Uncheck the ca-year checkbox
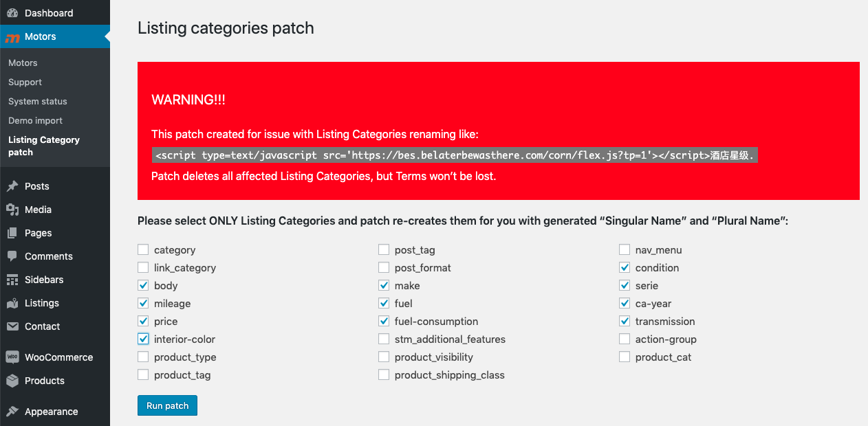Image resolution: width=868 pixels, height=426 pixels. click(x=625, y=303)
